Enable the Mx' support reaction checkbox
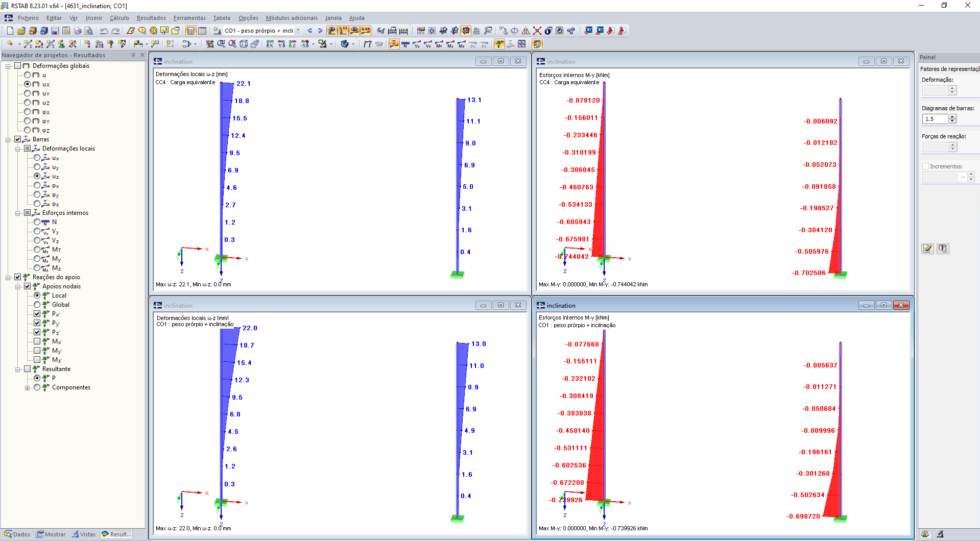Screen dimensions: 980x541 pos(37,341)
